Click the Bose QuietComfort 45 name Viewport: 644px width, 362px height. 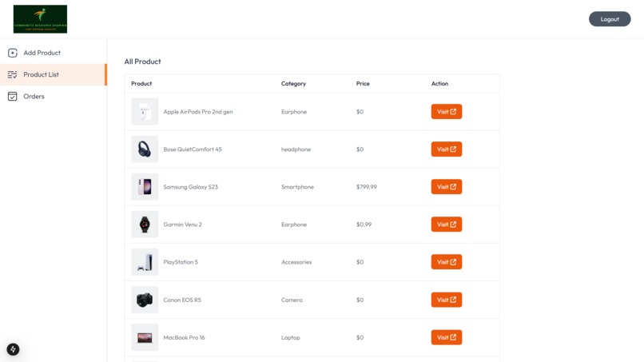pyautogui.click(x=193, y=149)
